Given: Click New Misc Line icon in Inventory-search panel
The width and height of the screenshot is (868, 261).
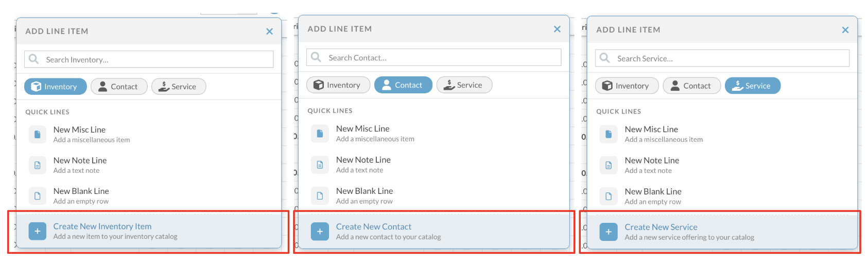Looking at the screenshot, I should [x=37, y=135].
